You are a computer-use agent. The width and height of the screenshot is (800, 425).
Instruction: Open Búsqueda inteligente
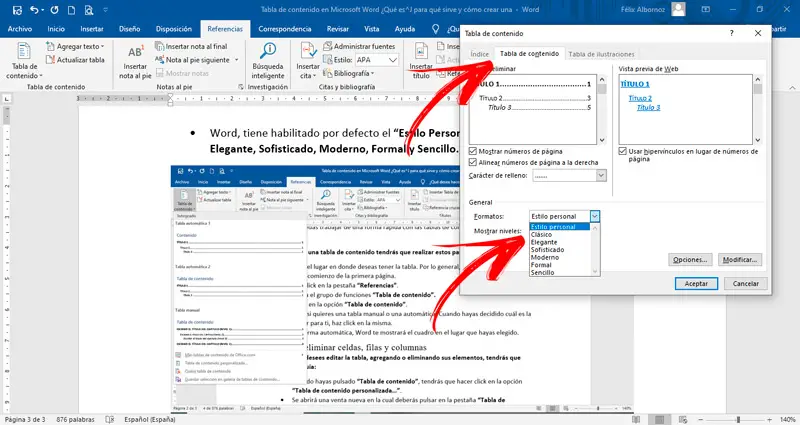[268, 61]
